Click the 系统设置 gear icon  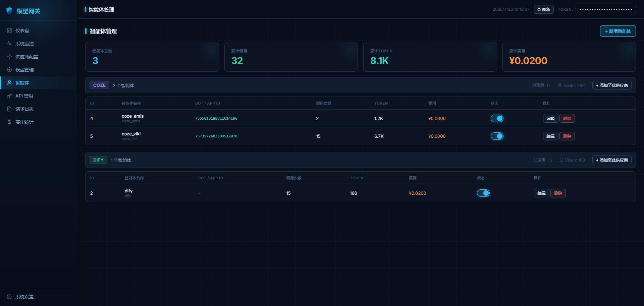click(9, 297)
